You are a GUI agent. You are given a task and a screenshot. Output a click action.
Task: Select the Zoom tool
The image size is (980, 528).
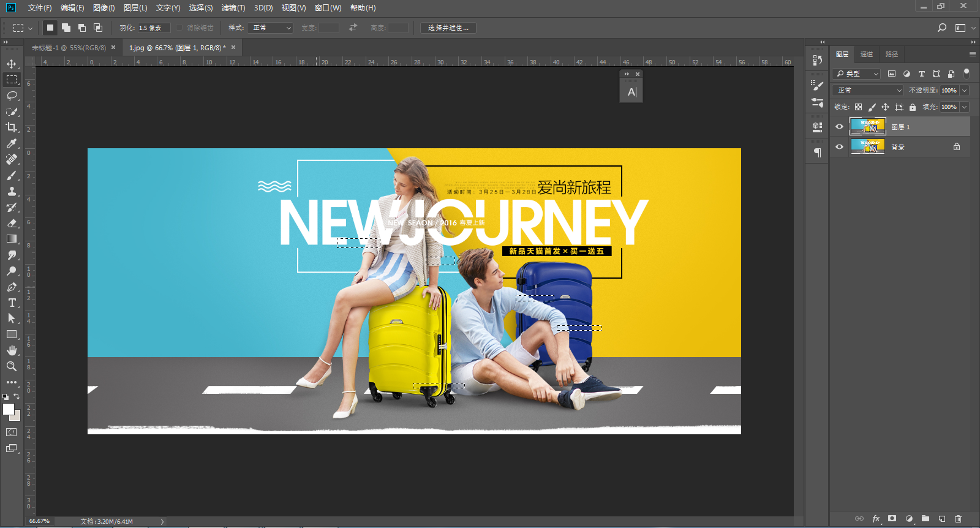click(x=12, y=366)
